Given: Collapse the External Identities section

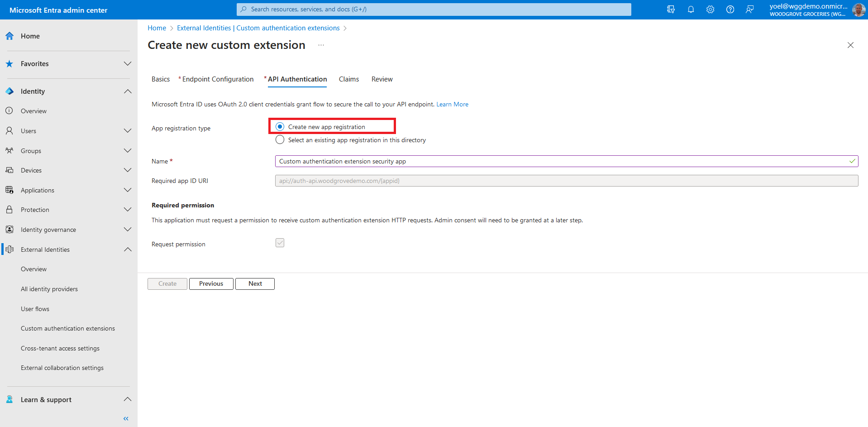Looking at the screenshot, I should (128, 249).
